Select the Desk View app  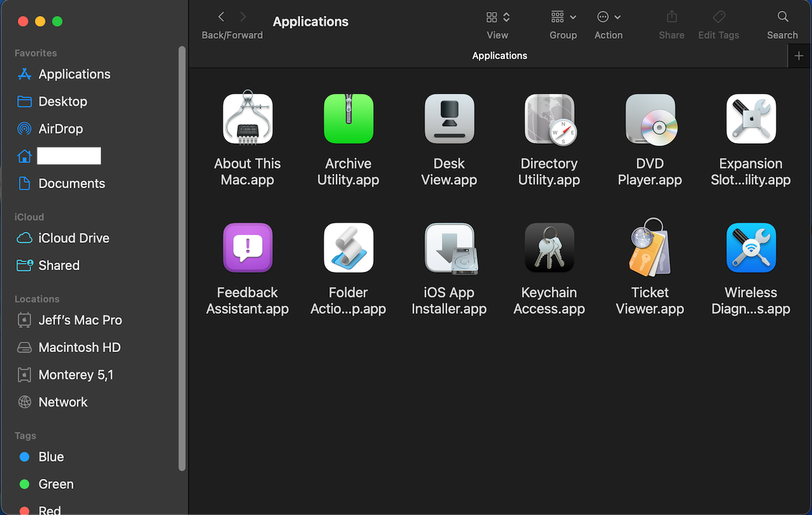[449, 119]
